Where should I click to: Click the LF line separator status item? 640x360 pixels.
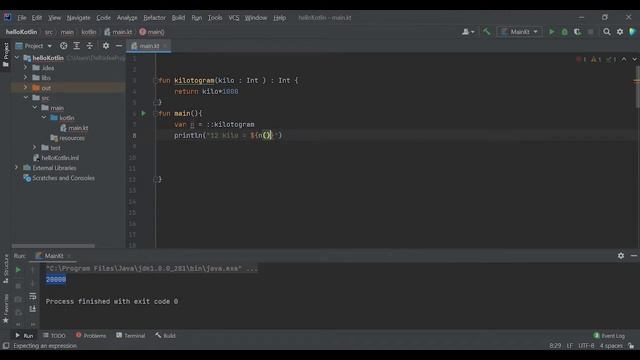coord(569,346)
